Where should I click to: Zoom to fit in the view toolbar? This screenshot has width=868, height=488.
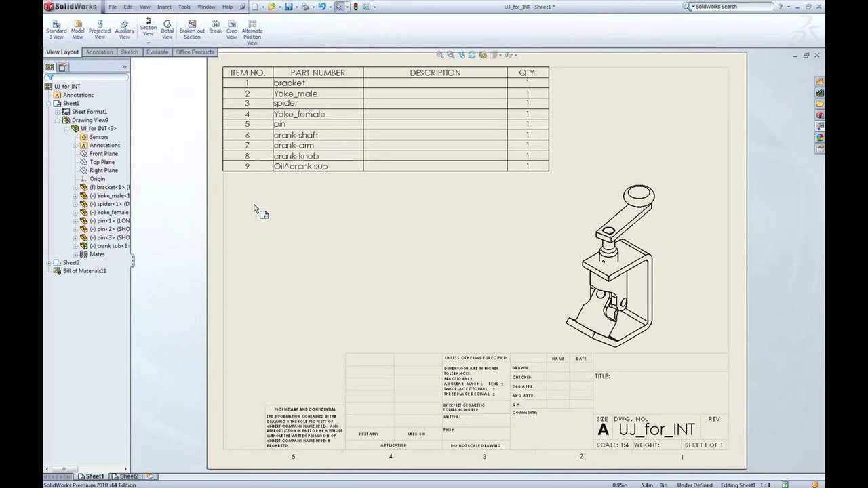coord(440,55)
